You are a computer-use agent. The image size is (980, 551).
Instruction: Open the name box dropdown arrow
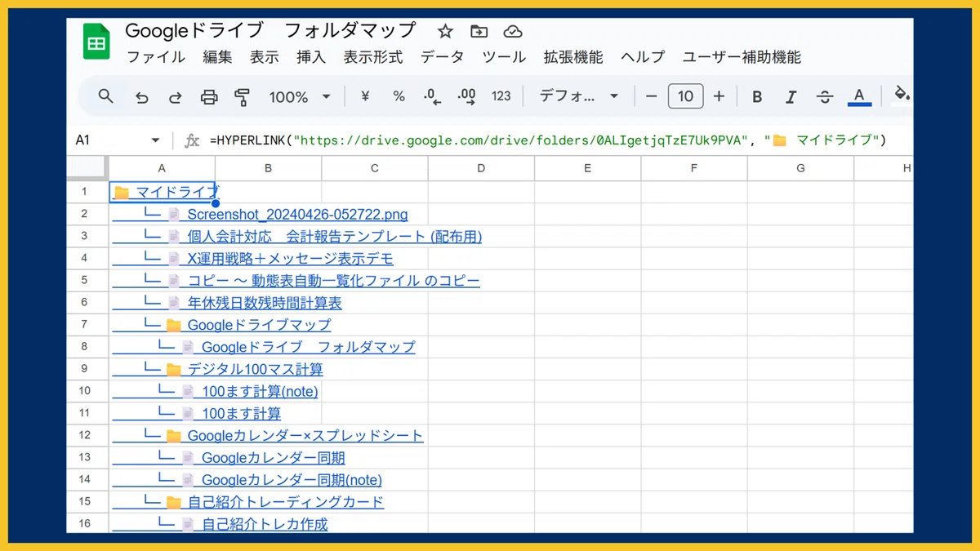[155, 140]
